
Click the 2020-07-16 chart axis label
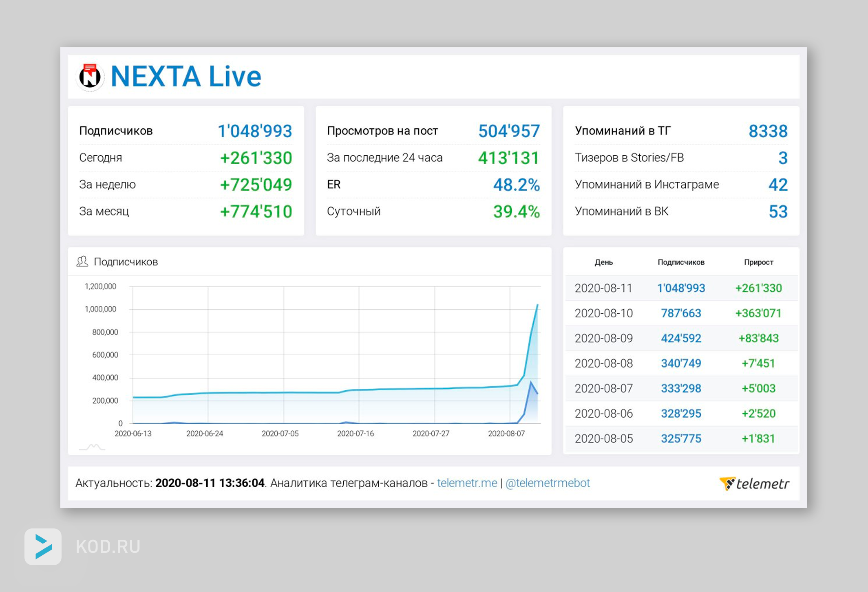coord(356,434)
